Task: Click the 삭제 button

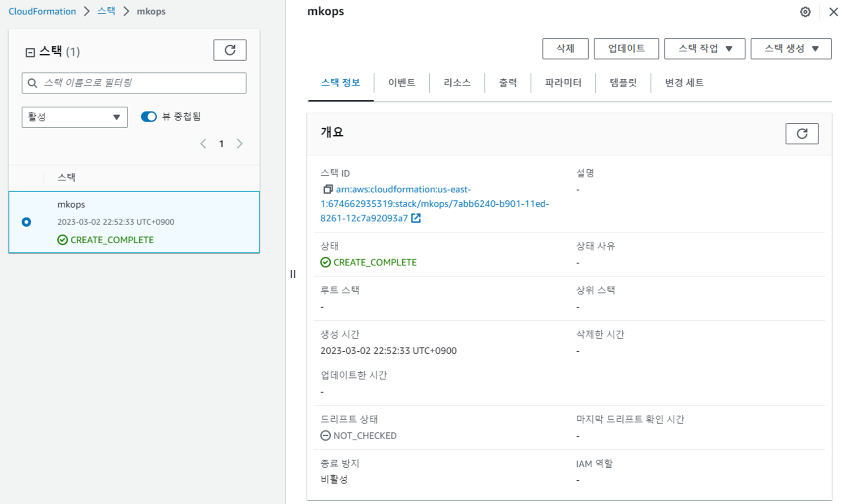Action: pos(565,49)
